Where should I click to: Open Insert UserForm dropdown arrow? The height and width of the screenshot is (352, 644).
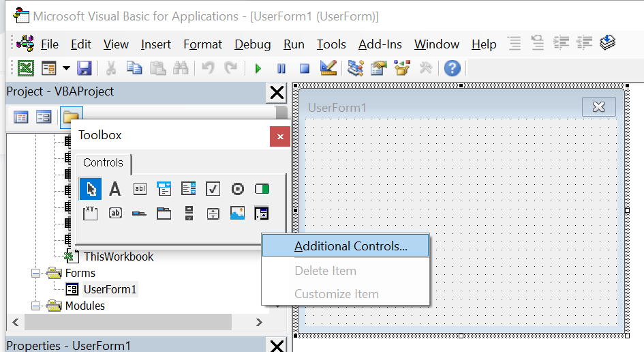[66, 68]
